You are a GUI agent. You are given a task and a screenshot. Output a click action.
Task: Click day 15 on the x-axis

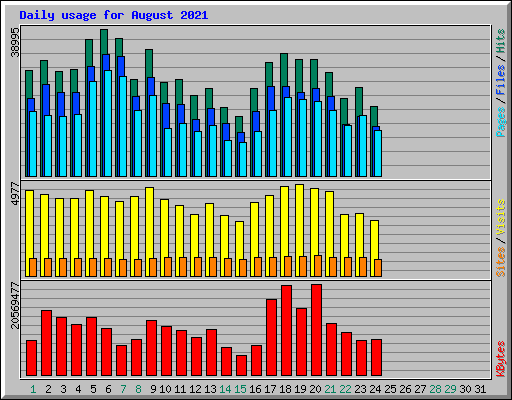[x=240, y=389]
